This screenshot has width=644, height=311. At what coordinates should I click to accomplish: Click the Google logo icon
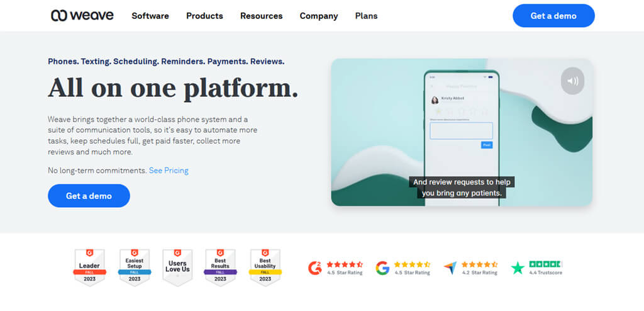[x=382, y=268]
